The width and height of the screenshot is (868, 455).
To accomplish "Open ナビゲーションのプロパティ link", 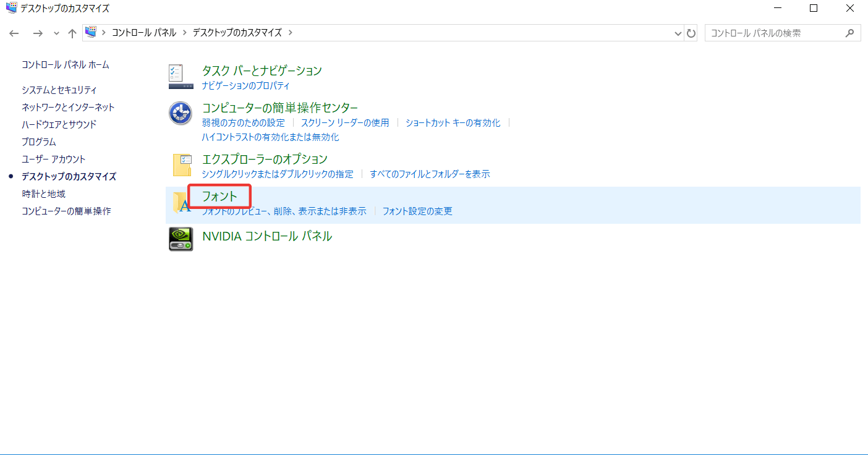I will (x=245, y=86).
